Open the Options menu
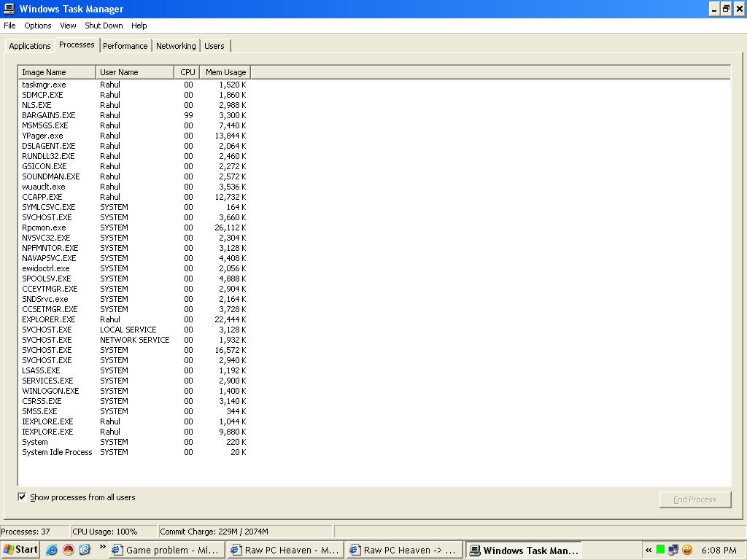Viewport: 747px width, 560px height. tap(38, 26)
